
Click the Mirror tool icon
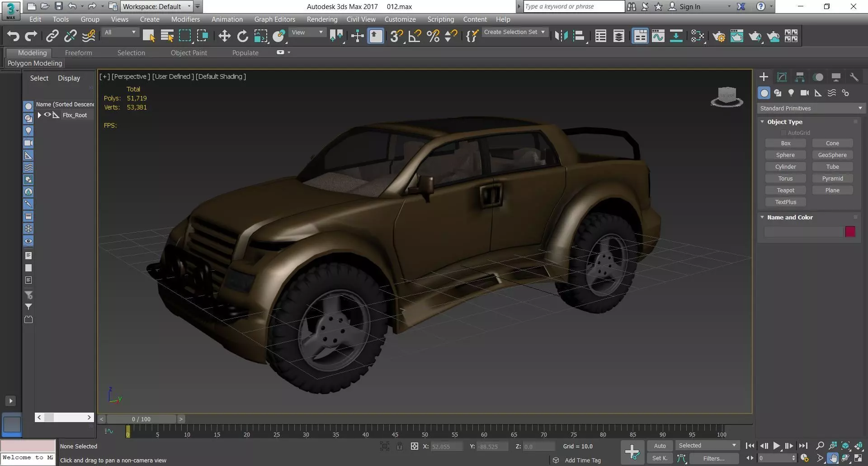click(x=561, y=36)
